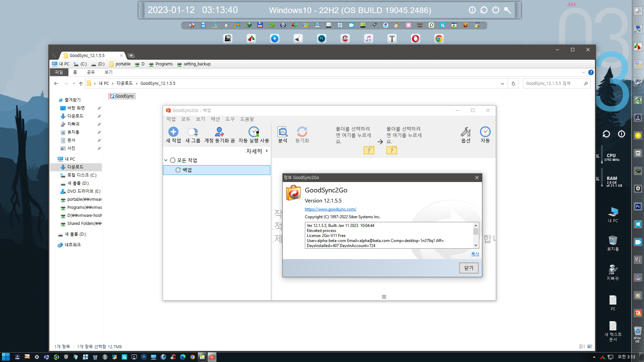Click the Analyze (분석) icon
644x362 pixels.
(283, 132)
